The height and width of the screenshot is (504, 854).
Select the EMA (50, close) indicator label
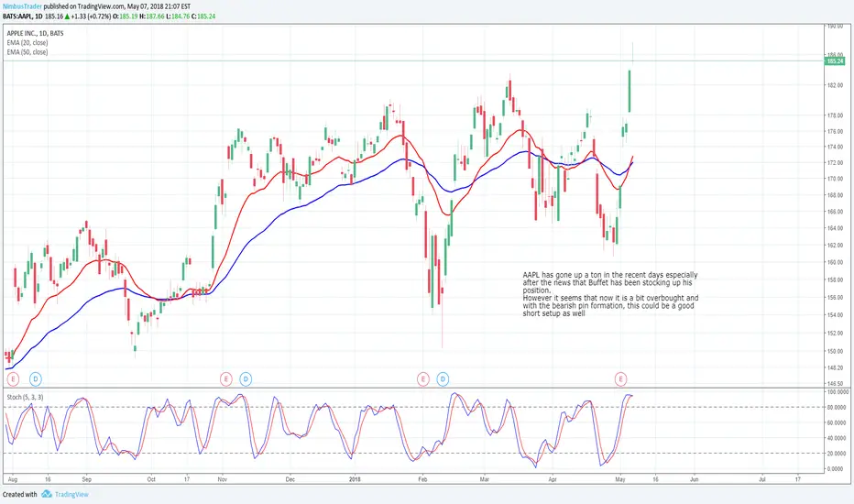click(x=27, y=52)
